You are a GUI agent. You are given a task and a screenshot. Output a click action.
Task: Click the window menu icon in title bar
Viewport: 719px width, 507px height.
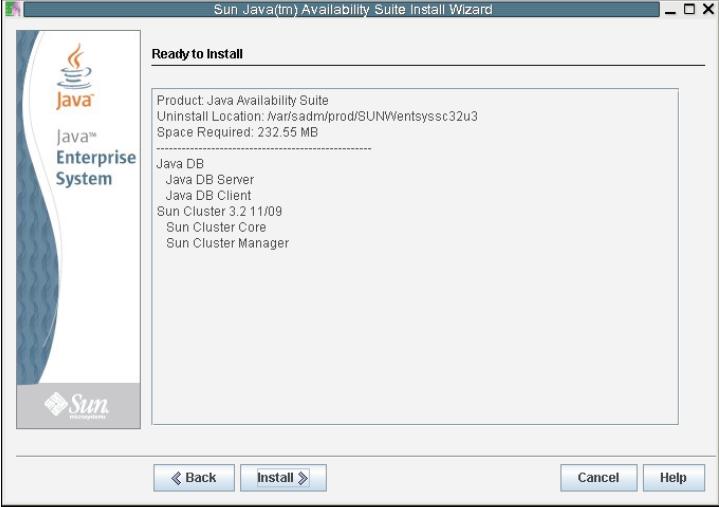[x=12, y=9]
